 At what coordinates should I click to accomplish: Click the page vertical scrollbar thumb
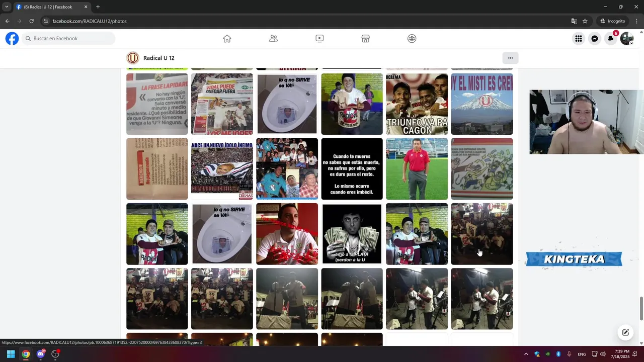(x=641, y=308)
